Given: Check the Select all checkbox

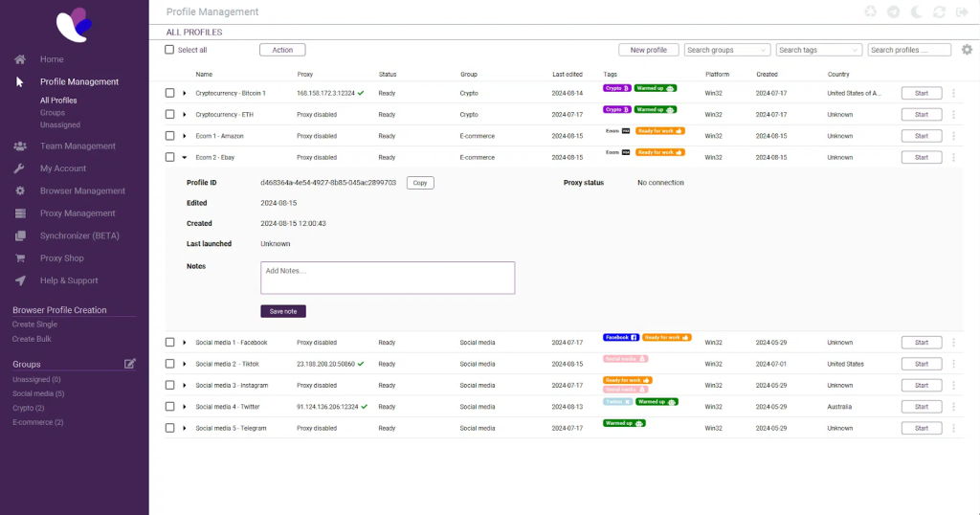Looking at the screenshot, I should (169, 50).
